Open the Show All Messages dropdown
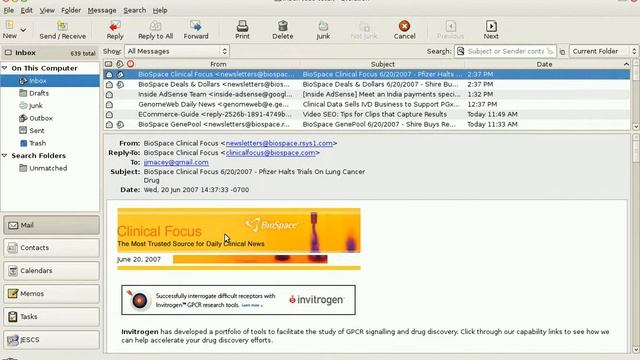This screenshot has height=360, width=640. click(177, 51)
